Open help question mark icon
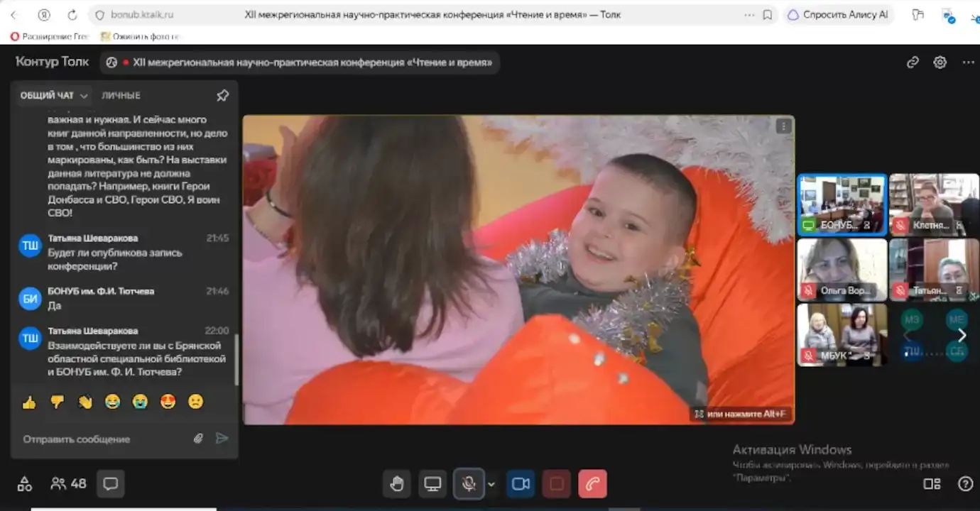 click(965, 484)
